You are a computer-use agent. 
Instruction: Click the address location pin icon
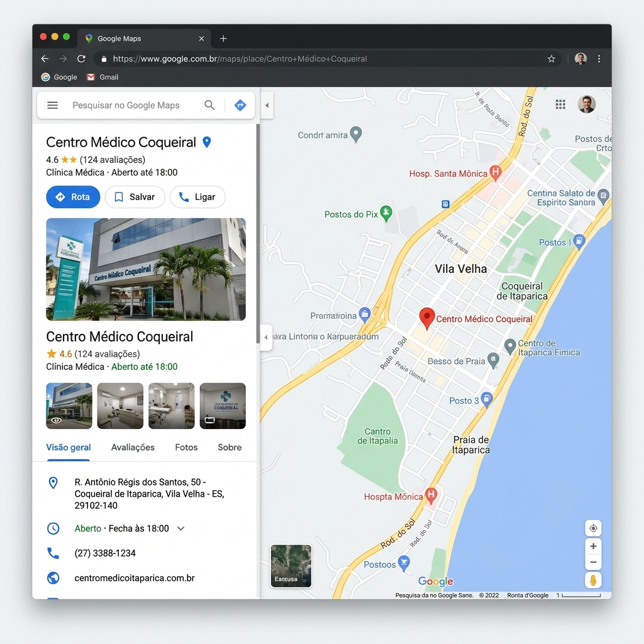pyautogui.click(x=53, y=482)
